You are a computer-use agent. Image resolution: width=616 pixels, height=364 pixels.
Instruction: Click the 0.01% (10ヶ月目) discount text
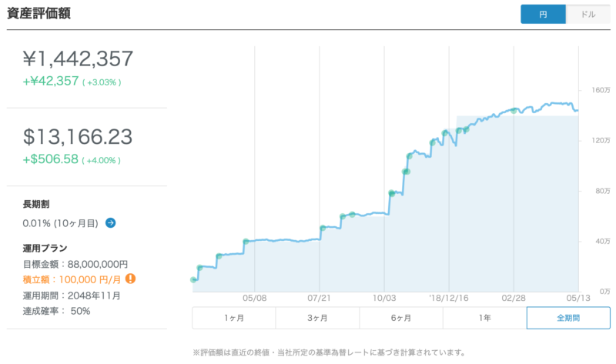(x=60, y=223)
